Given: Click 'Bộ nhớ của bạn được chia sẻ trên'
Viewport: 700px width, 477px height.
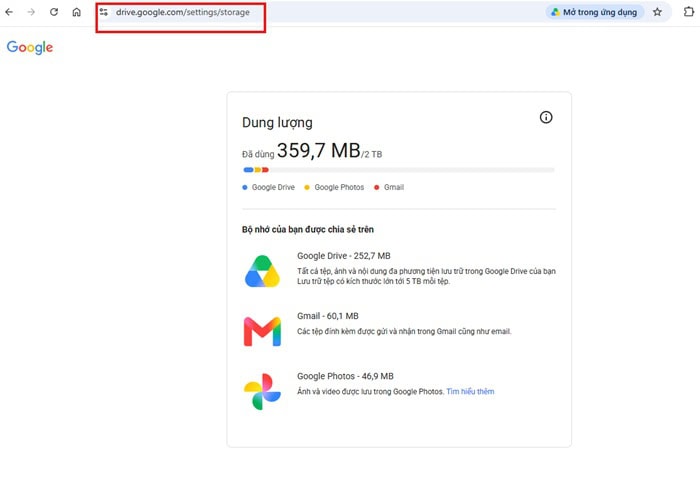Looking at the screenshot, I should click(x=308, y=230).
